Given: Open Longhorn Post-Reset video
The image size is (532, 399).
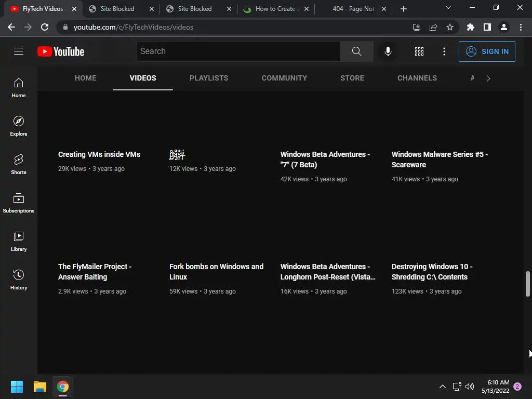Looking at the screenshot, I should point(328,272).
